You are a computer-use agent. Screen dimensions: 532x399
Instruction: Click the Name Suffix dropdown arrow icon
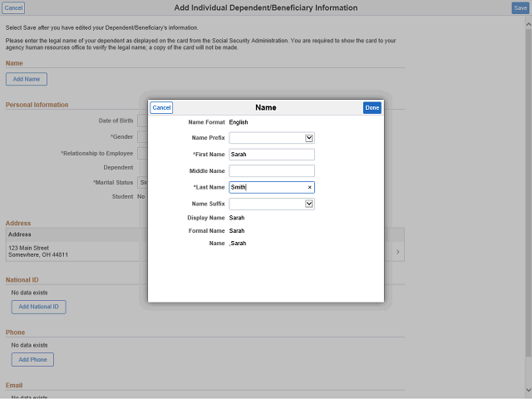click(x=308, y=204)
